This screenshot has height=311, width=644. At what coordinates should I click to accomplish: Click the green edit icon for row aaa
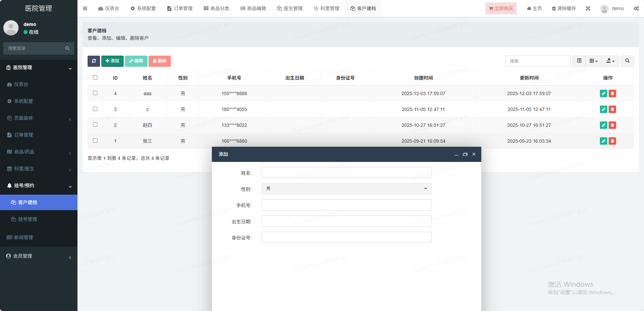coord(603,93)
